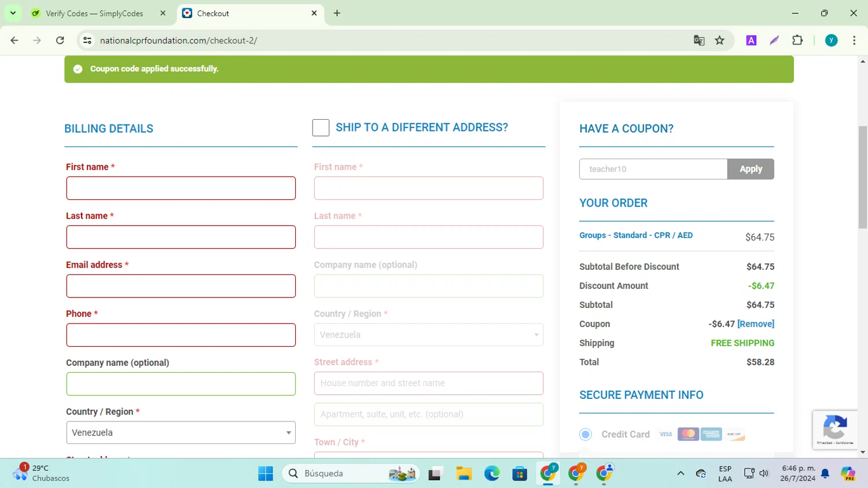Screen dimensions: 868x488
Task: Open Microsoft Store from the taskbar
Action: (520, 474)
